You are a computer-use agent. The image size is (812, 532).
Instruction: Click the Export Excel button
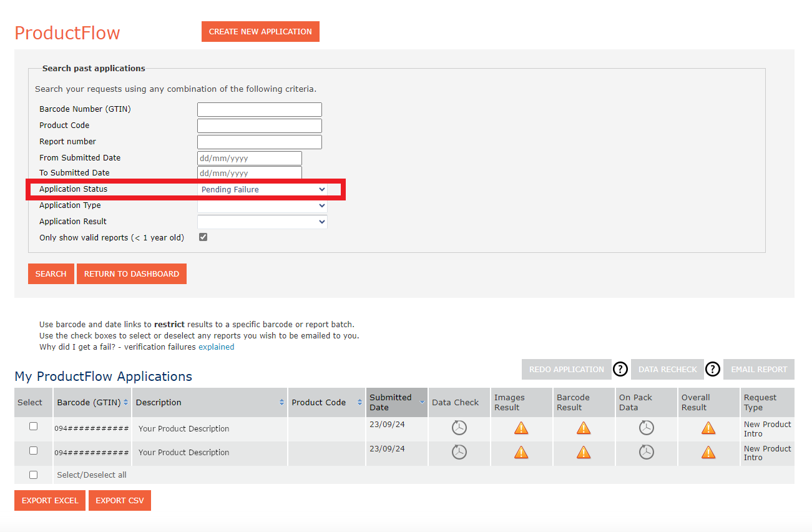[50, 500]
